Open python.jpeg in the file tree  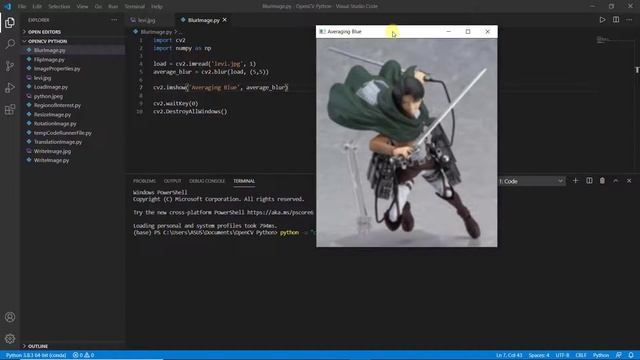48,96
